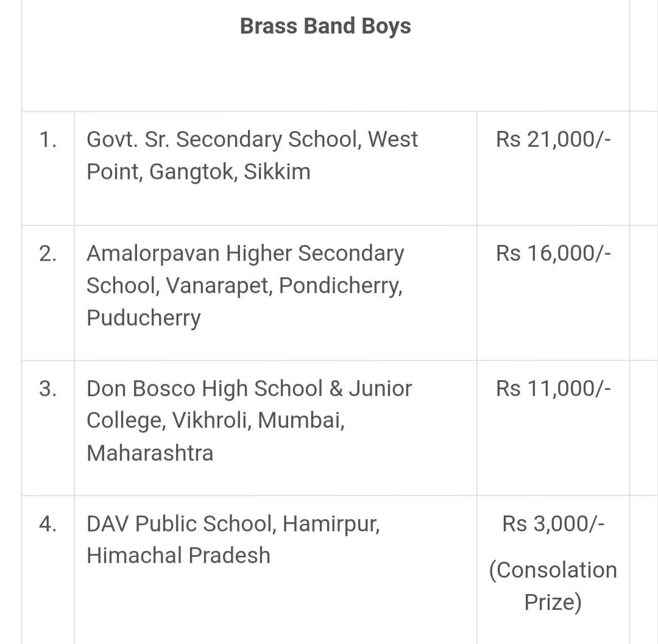Screen dimensions: 658x644
Task: Click the word Maharashtra
Action: (x=150, y=453)
